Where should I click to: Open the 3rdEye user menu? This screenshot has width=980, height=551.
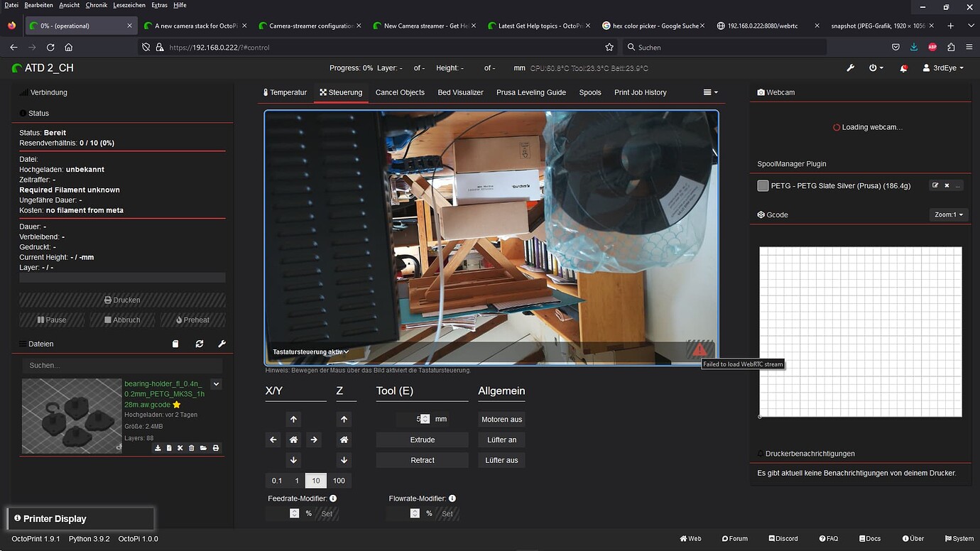(x=940, y=68)
